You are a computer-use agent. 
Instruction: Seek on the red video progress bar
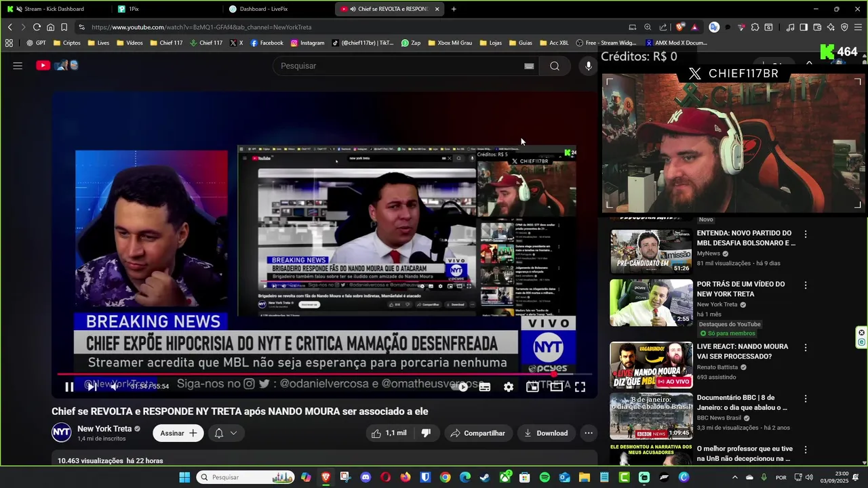[324, 373]
